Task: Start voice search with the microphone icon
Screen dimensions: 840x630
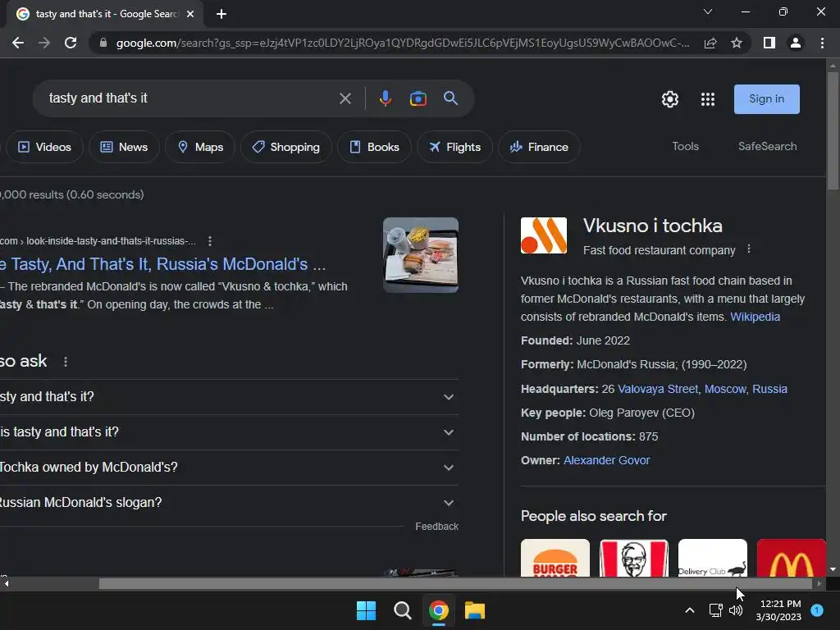Action: (x=386, y=98)
